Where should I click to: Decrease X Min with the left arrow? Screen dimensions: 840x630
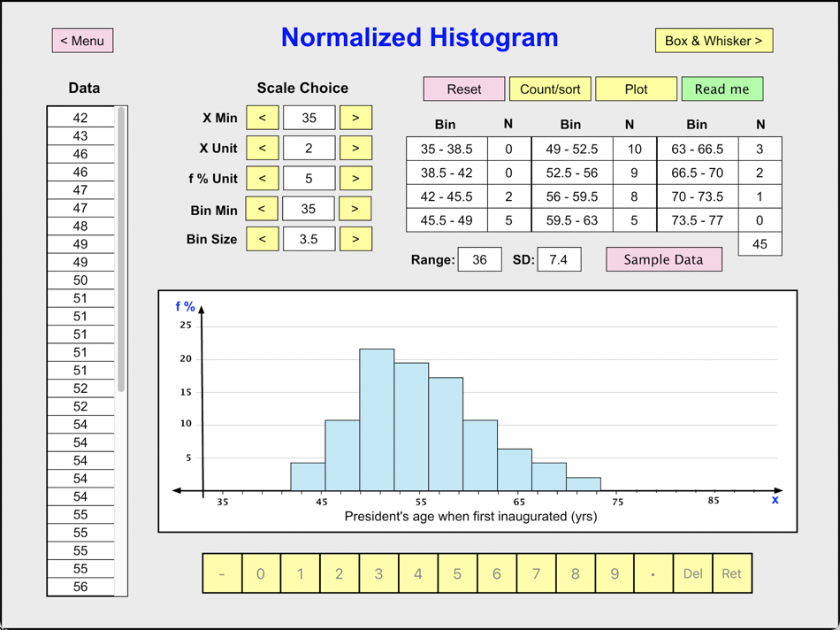click(263, 117)
